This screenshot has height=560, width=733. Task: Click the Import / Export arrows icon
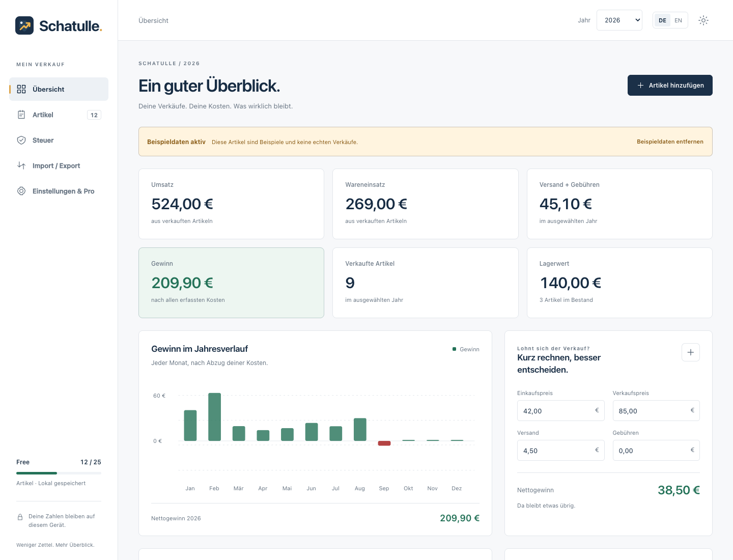[21, 165]
